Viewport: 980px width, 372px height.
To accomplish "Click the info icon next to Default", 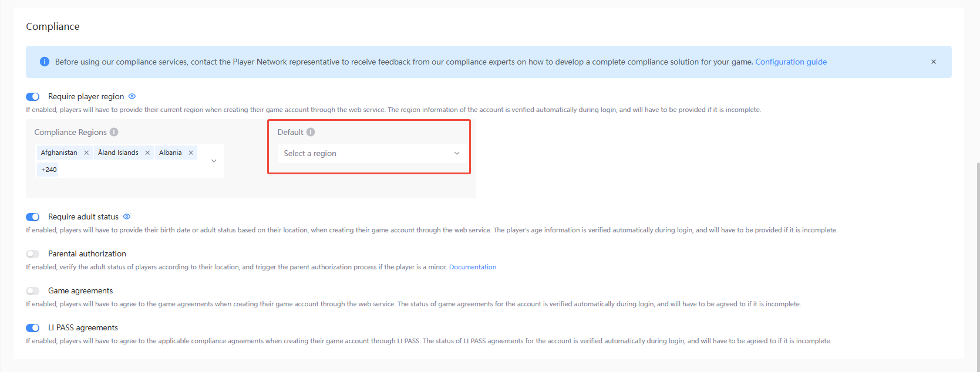I will click(x=311, y=132).
